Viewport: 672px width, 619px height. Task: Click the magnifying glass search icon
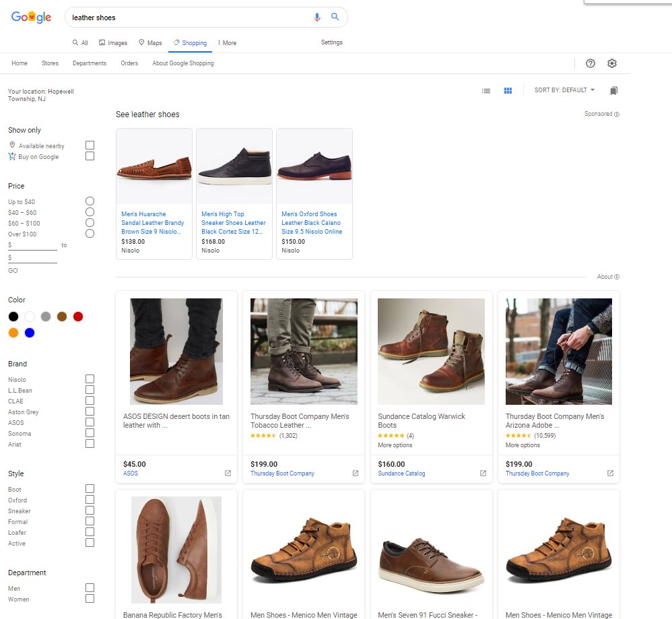[x=335, y=17]
